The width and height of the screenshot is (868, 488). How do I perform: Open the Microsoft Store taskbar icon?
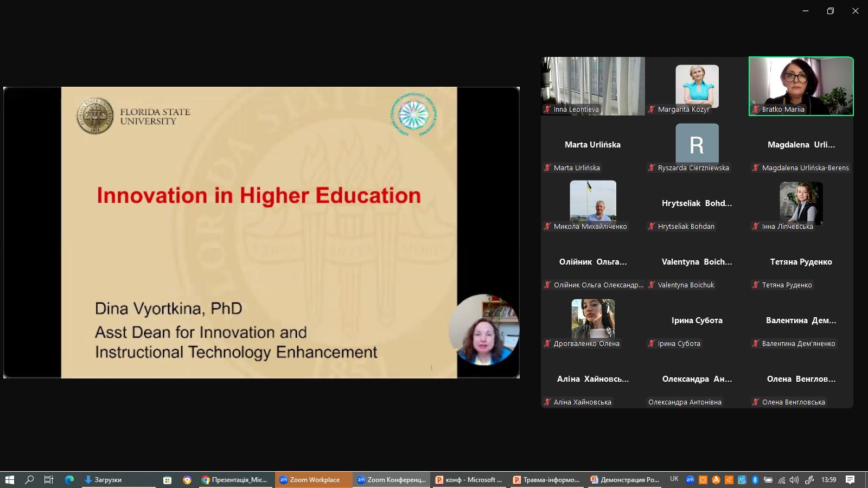click(x=168, y=480)
